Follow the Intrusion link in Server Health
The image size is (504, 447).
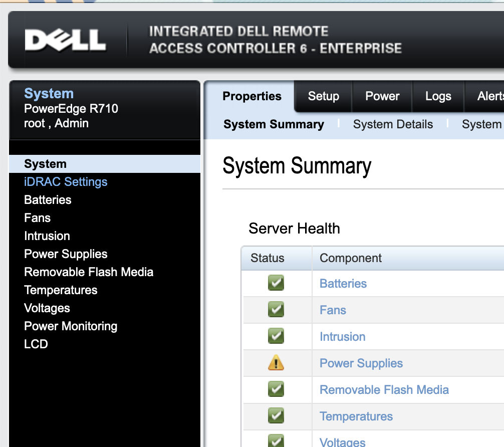342,336
